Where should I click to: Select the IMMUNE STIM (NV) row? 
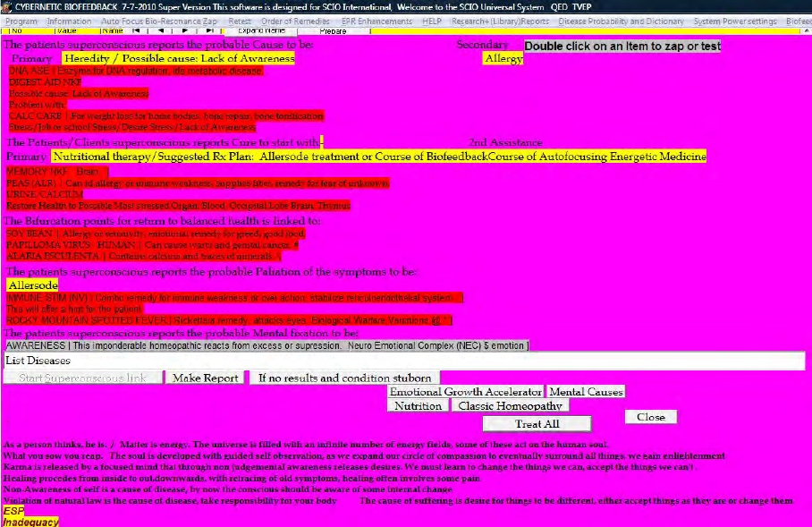(234, 298)
